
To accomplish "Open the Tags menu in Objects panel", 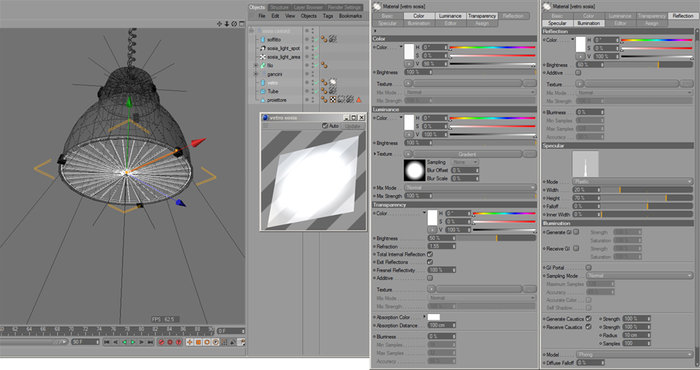I will [x=328, y=16].
